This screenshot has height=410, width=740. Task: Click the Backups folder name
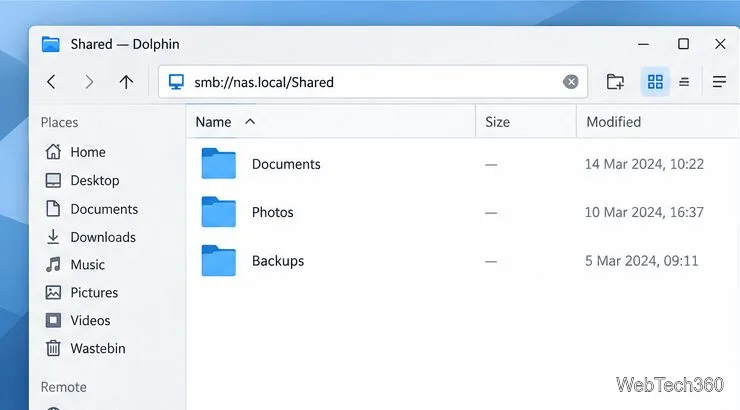(x=278, y=261)
